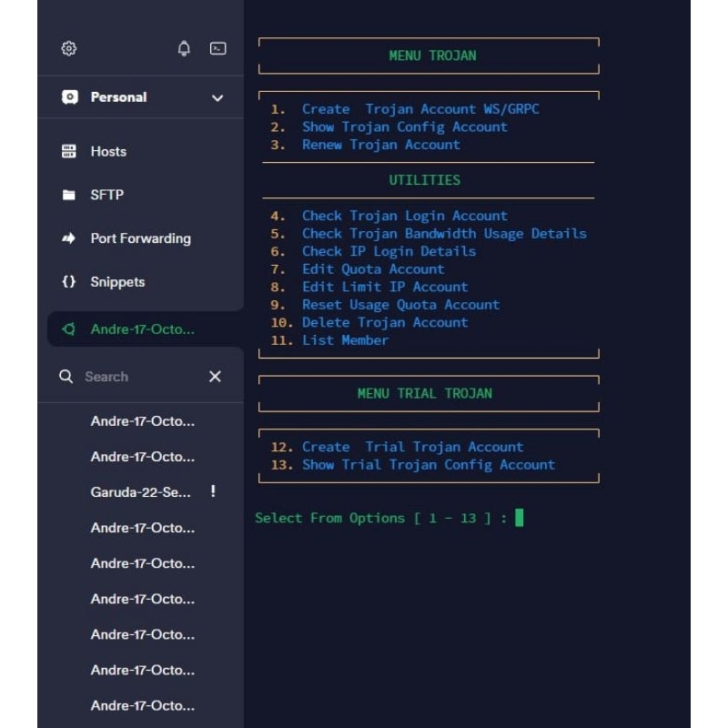Open the notifications bell icon
The image size is (728, 728).
point(184,48)
